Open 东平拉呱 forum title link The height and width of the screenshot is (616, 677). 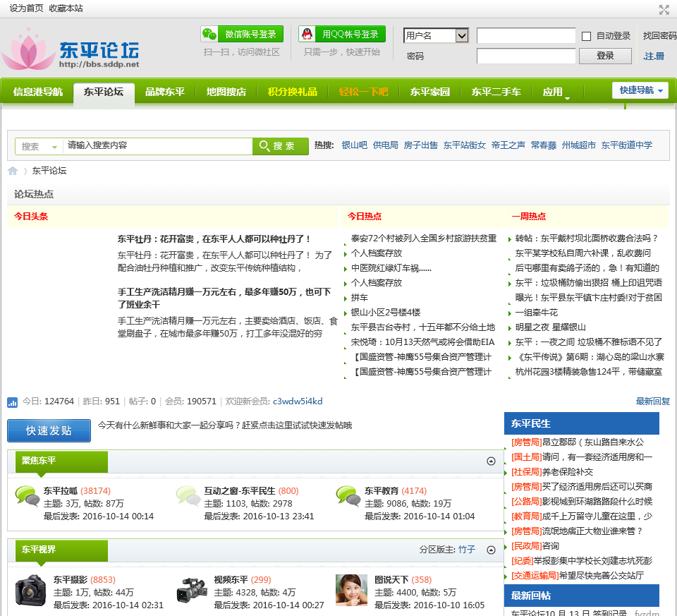coord(61,490)
